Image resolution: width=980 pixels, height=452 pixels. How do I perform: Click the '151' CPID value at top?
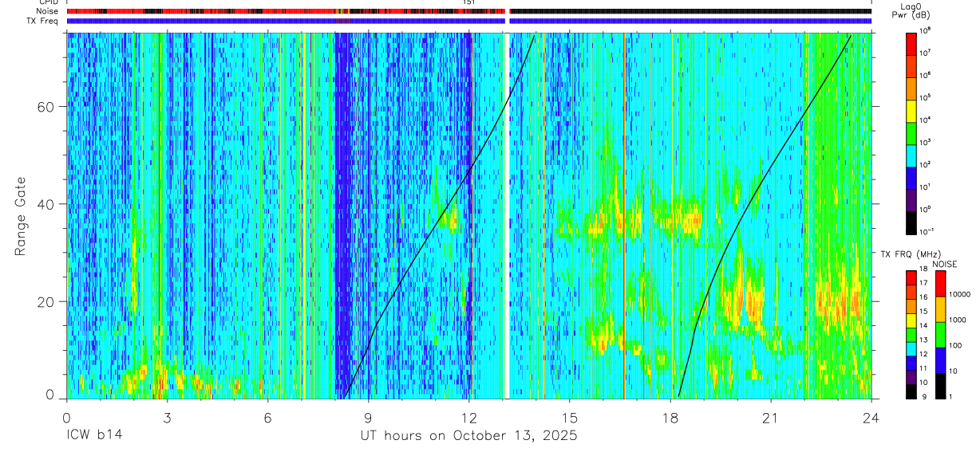click(469, 3)
